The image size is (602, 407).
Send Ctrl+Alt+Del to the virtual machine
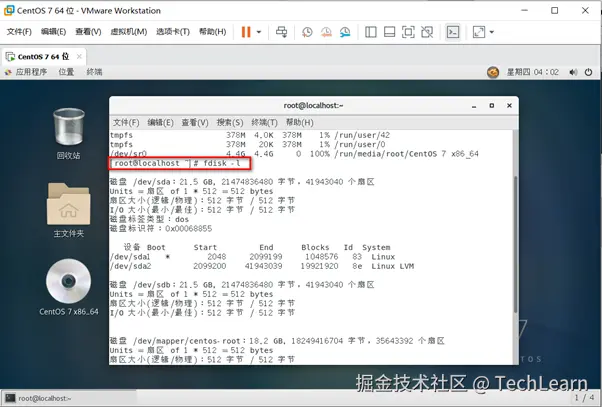click(x=281, y=32)
